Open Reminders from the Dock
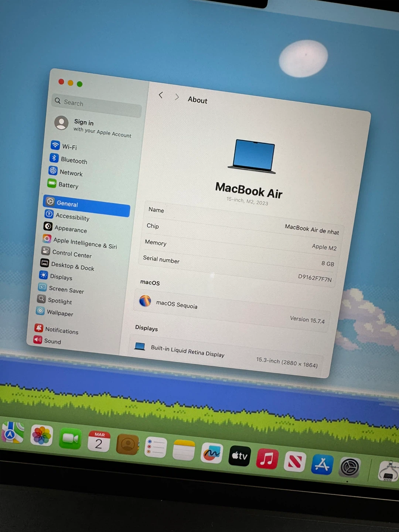Image resolution: width=399 pixels, height=532 pixels. pos(156,447)
